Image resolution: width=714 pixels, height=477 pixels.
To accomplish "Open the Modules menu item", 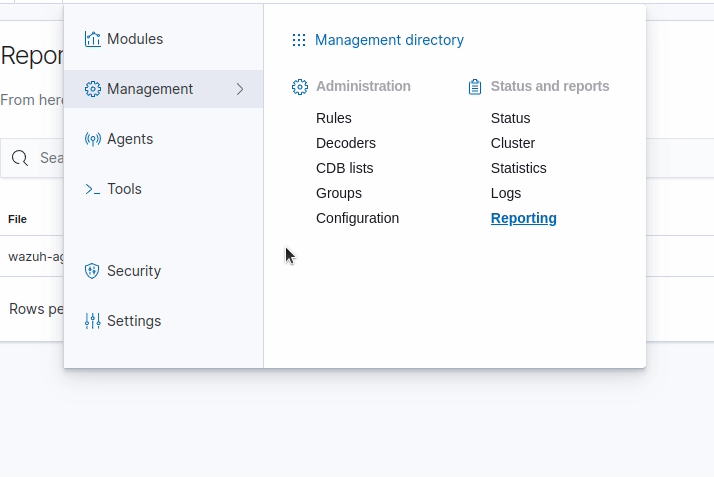I will 135,39.
